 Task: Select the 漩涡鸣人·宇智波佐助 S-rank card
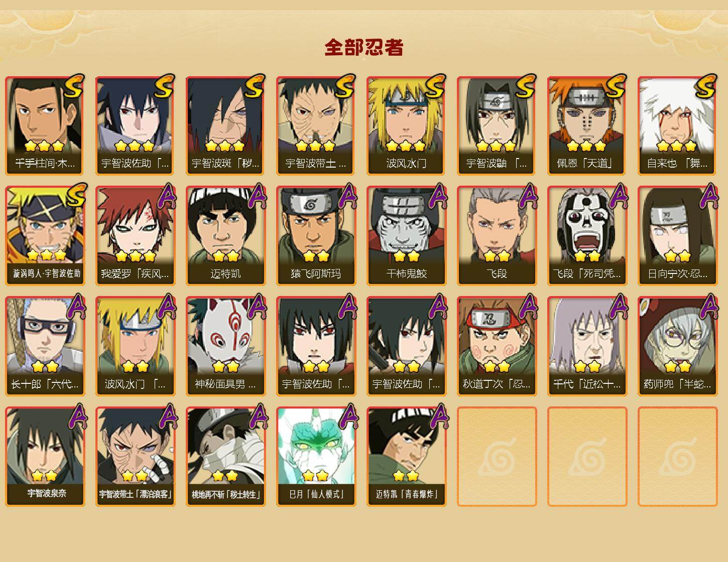[45, 236]
